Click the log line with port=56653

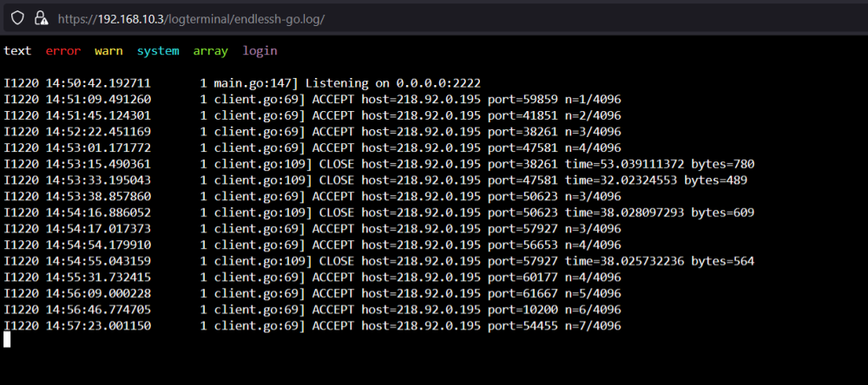tap(312, 245)
